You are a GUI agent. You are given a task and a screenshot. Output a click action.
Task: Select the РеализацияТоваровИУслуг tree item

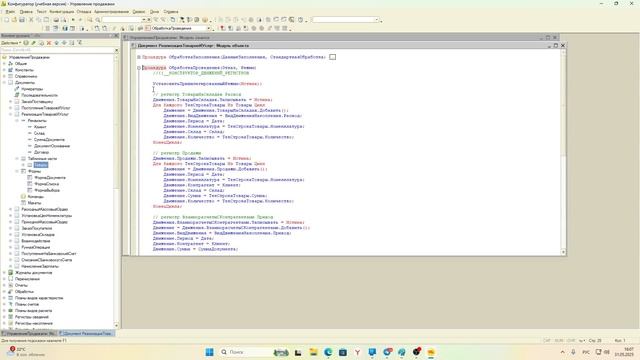click(45, 114)
